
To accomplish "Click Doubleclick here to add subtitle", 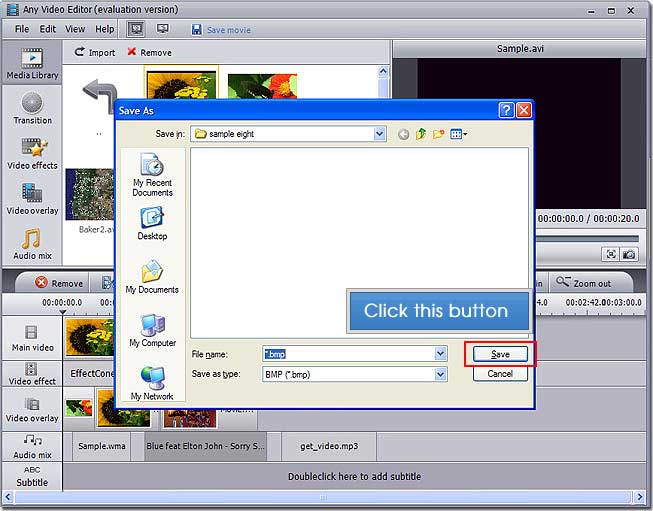I will point(354,476).
